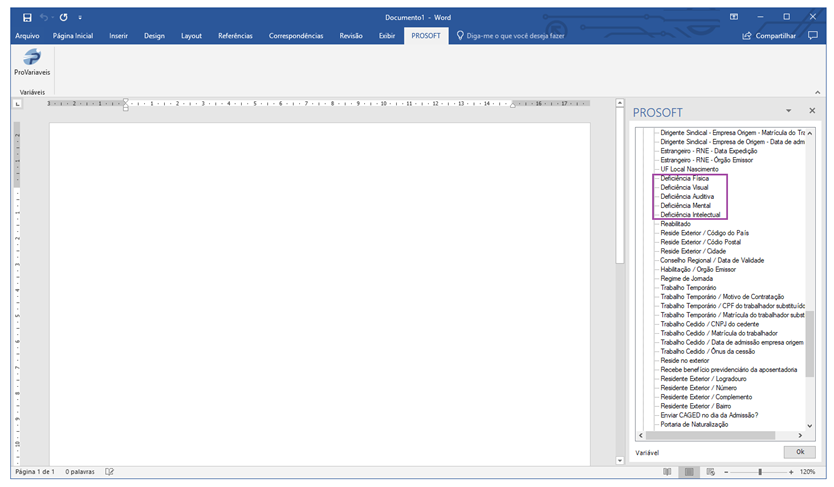The width and height of the screenshot is (834, 487).
Task: Close the PROSOFT task pane
Action: click(x=812, y=111)
